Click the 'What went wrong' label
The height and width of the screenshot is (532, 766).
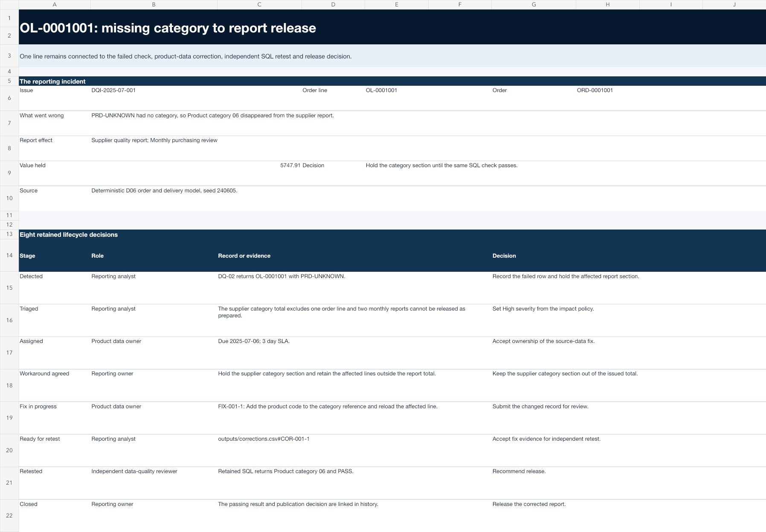pos(42,116)
